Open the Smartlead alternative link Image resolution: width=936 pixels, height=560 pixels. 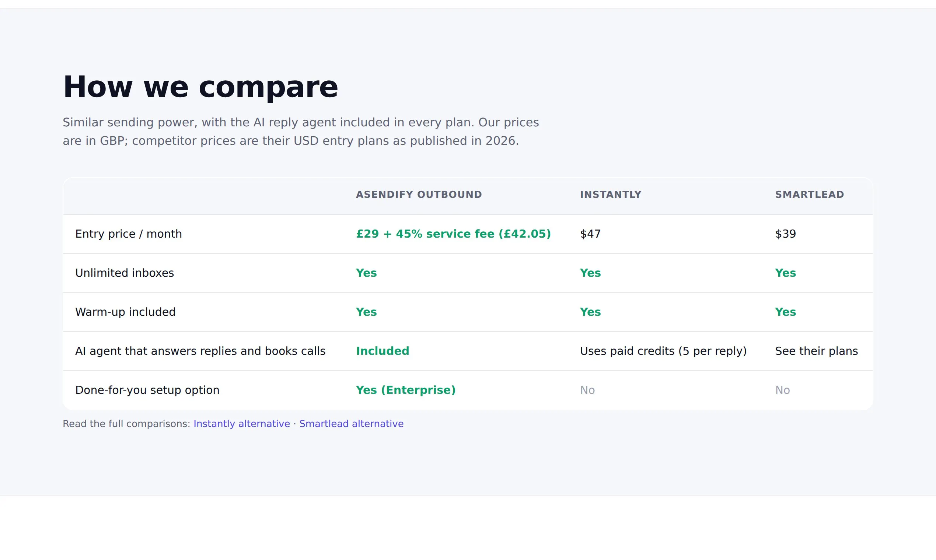[352, 424]
